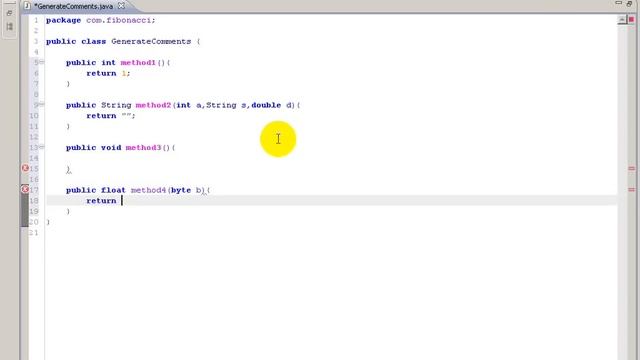Maximize the editor area
This screenshot has height=360, width=640.
629,3
